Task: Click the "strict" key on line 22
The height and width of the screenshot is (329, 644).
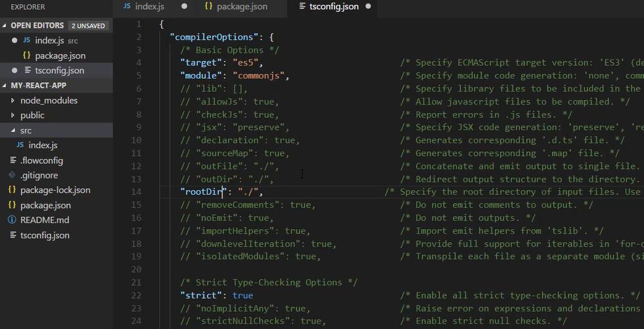Action: click(201, 295)
